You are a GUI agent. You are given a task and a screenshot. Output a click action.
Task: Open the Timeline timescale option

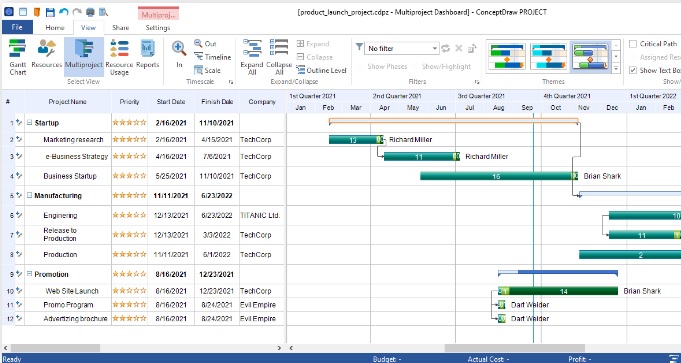212,57
